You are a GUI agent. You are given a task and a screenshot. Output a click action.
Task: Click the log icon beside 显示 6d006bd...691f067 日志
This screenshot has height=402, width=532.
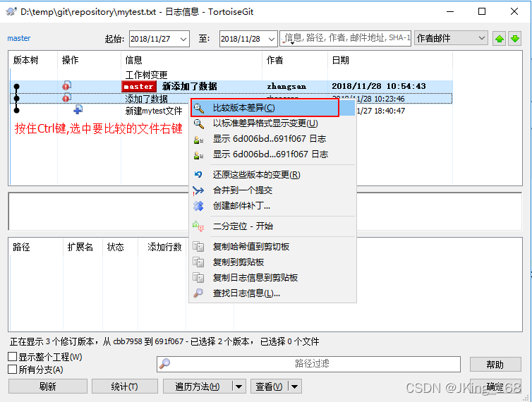198,155
